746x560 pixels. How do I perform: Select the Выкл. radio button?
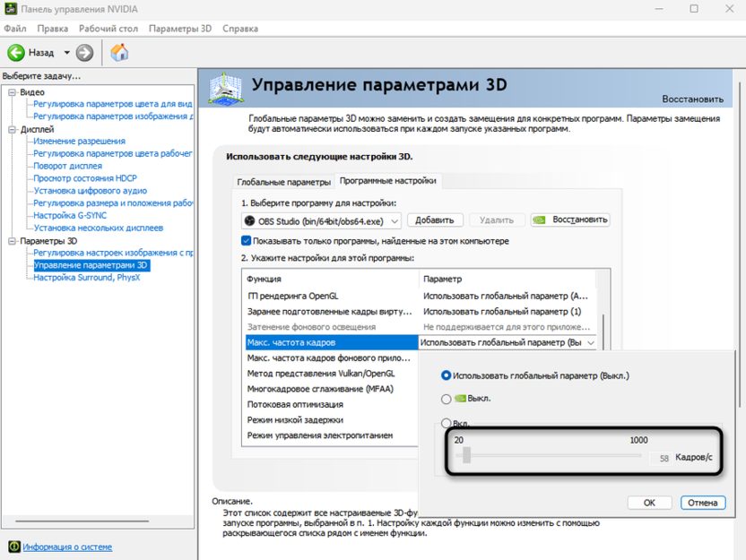pos(446,399)
